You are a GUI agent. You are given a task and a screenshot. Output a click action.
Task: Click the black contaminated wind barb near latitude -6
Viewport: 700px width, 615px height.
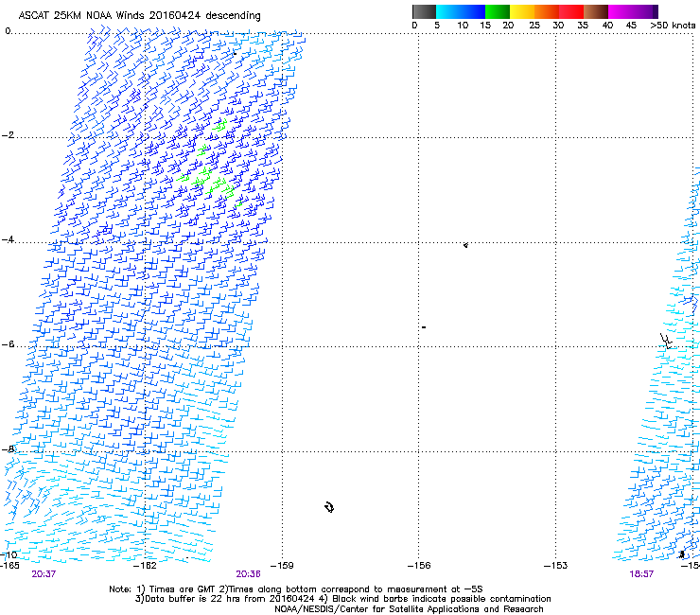pyautogui.click(x=666, y=341)
